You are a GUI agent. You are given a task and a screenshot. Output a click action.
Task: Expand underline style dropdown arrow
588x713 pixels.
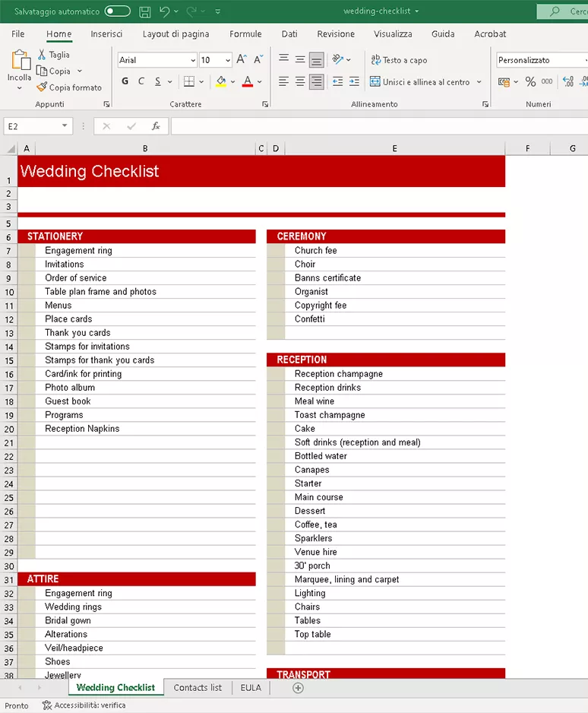click(x=170, y=82)
